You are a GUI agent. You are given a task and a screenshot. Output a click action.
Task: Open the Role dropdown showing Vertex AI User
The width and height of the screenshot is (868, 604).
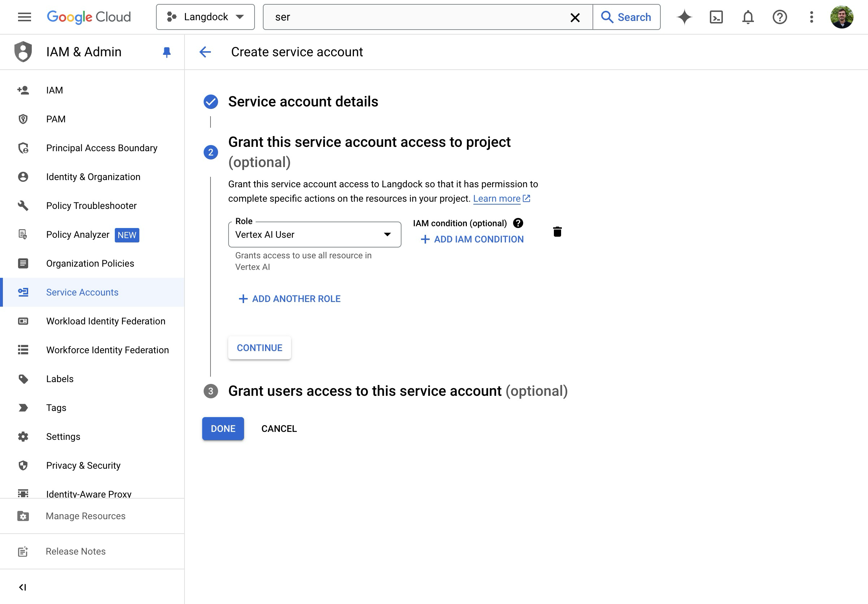click(314, 235)
